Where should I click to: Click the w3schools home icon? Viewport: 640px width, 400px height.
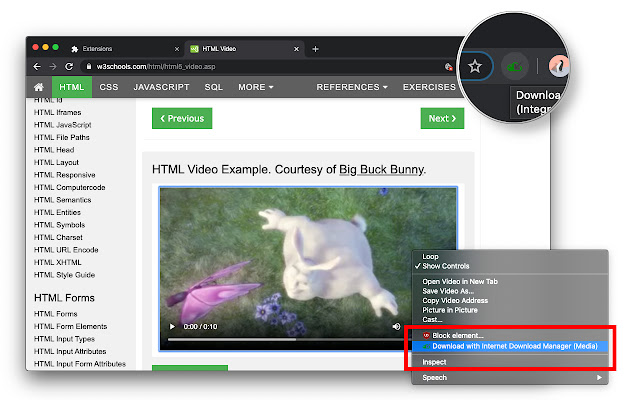[x=39, y=87]
